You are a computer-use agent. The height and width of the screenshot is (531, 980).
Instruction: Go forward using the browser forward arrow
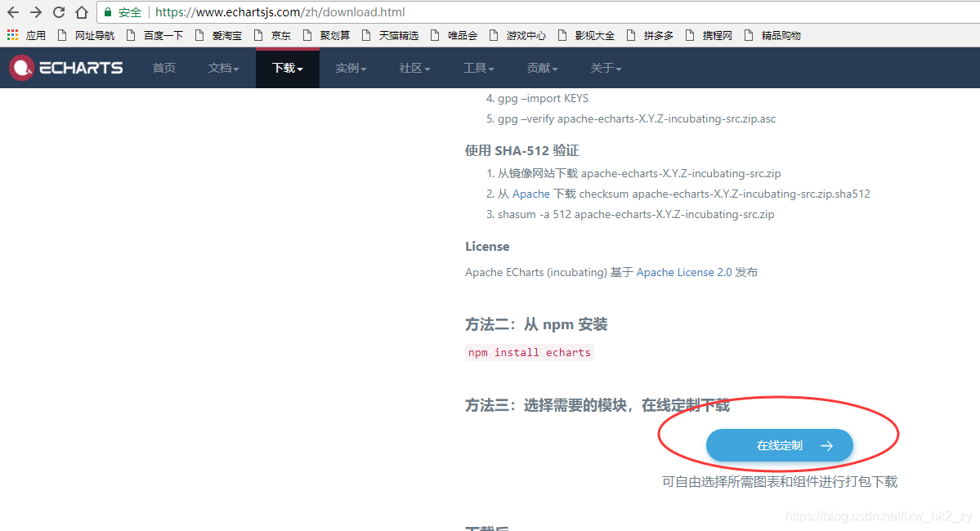point(36,12)
